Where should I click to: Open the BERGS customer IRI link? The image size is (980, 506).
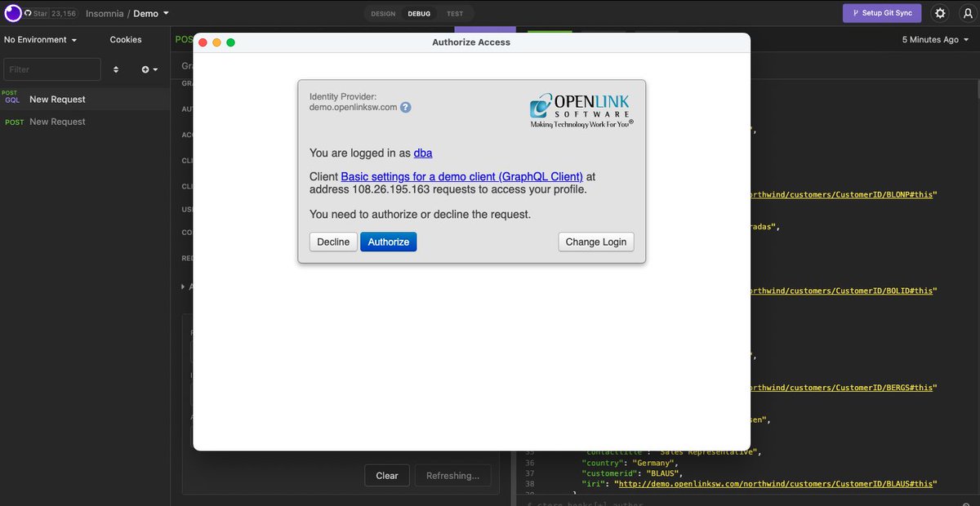coord(841,387)
